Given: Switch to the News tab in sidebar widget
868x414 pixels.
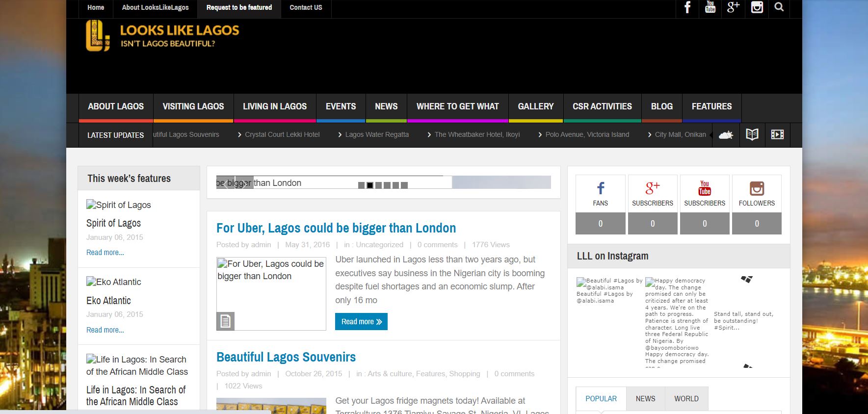Looking at the screenshot, I should (645, 399).
